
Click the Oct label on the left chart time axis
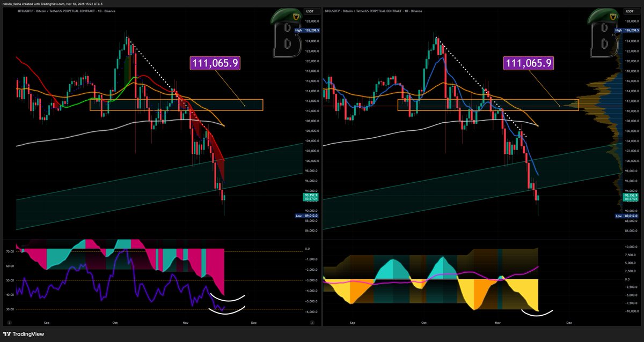point(114,323)
